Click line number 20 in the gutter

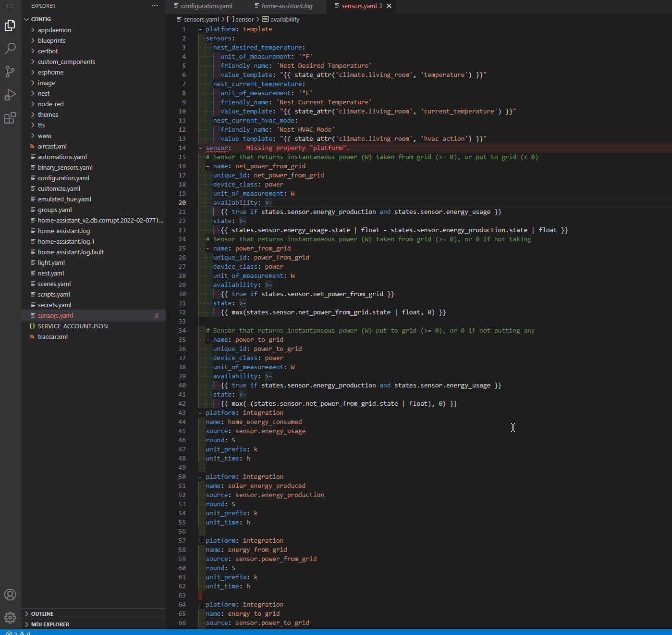tap(182, 203)
